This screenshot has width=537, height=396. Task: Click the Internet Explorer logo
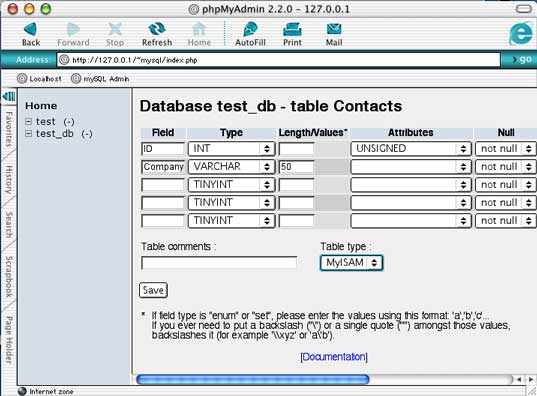[x=521, y=34]
